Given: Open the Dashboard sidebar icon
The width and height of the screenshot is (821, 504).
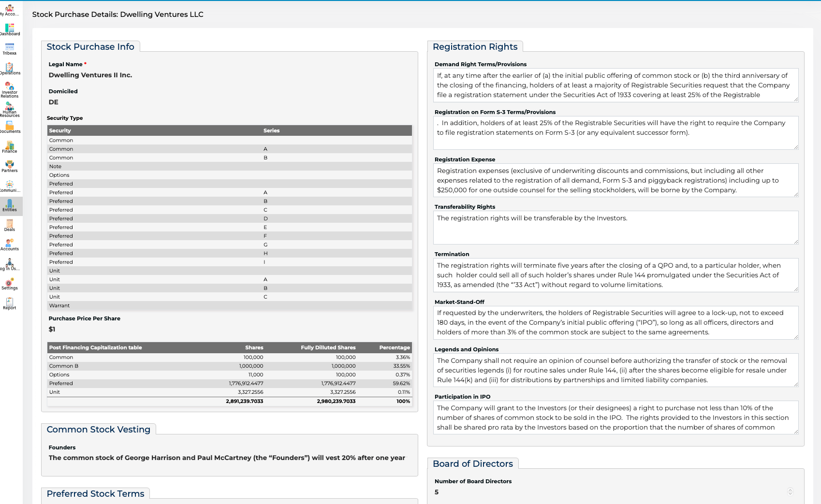Looking at the screenshot, I should point(10,29).
